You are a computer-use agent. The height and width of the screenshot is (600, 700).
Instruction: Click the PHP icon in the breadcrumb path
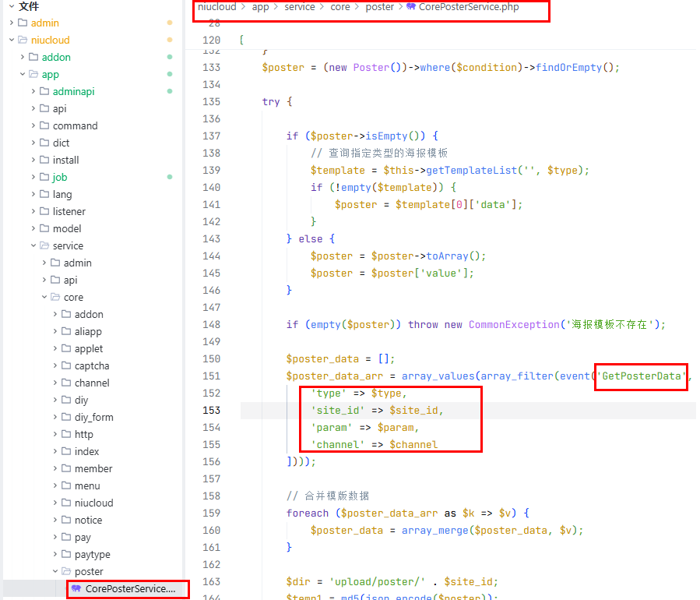click(x=411, y=7)
